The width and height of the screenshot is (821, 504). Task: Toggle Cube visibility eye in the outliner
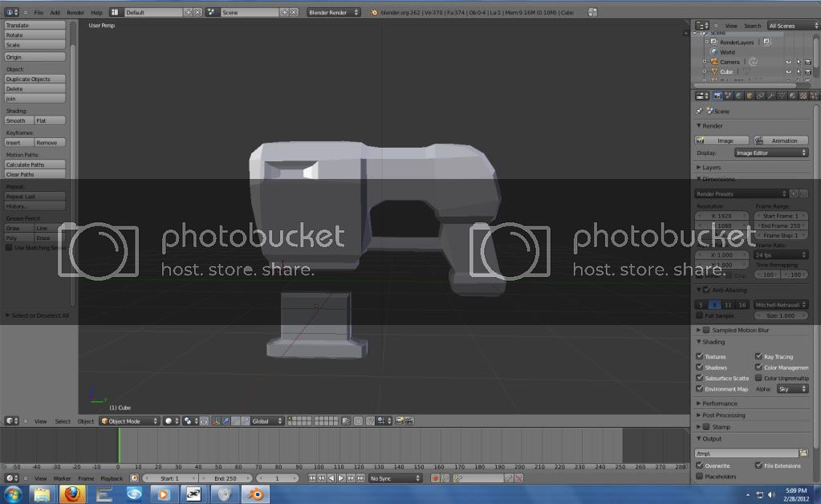point(788,71)
